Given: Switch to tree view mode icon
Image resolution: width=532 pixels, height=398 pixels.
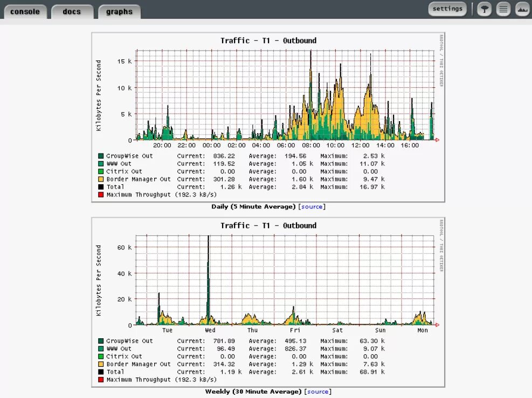Looking at the screenshot, I should pos(485,9).
